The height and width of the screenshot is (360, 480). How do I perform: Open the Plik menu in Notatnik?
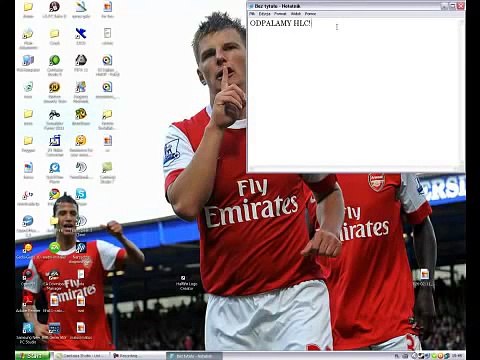pos(252,14)
